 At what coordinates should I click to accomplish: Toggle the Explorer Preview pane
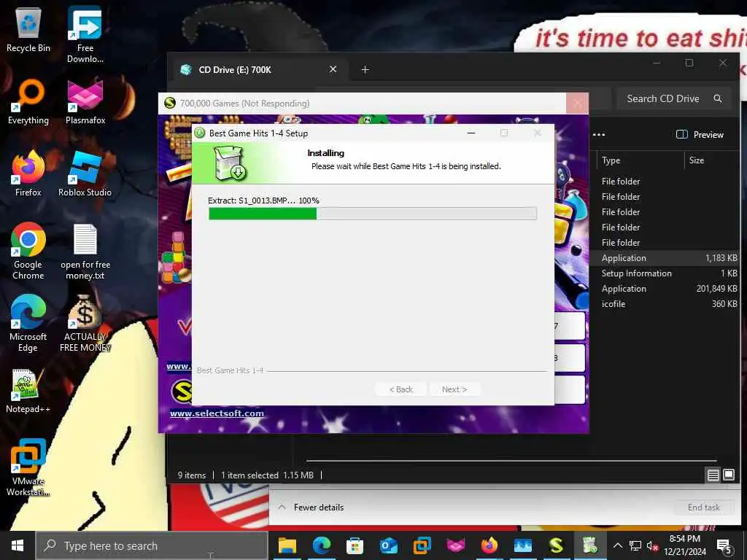coord(700,135)
